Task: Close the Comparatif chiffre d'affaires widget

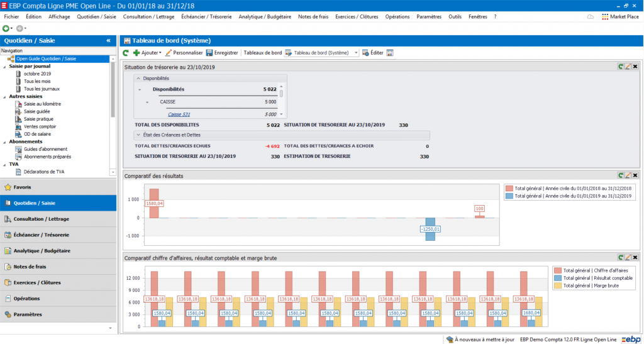Action: [635, 257]
